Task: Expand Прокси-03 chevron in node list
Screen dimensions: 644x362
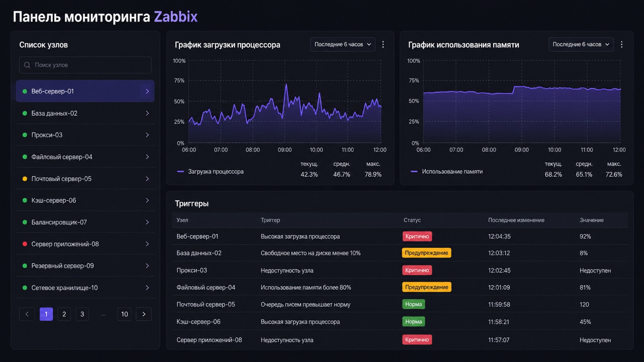Action: pyautogui.click(x=147, y=135)
